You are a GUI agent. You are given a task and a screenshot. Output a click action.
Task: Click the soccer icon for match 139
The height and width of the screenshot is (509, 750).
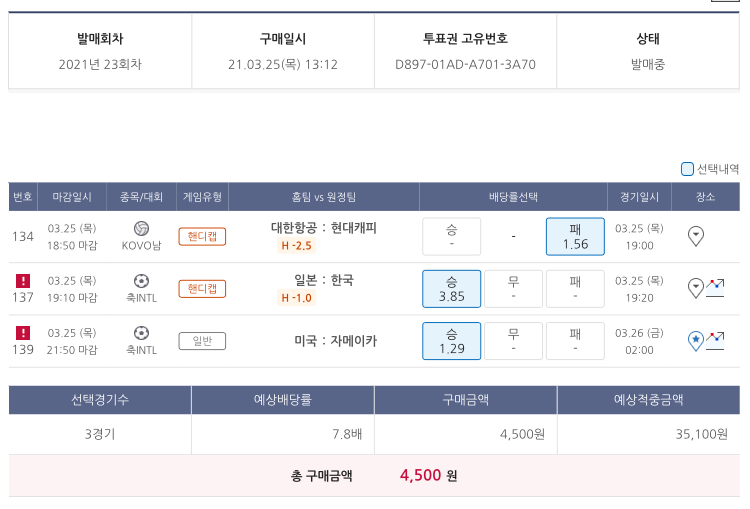141,333
